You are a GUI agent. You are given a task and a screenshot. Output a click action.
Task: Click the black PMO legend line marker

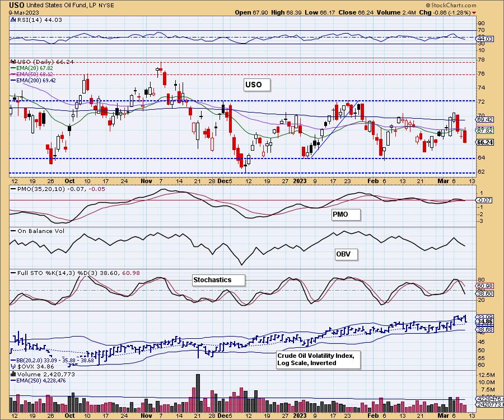tap(13, 189)
